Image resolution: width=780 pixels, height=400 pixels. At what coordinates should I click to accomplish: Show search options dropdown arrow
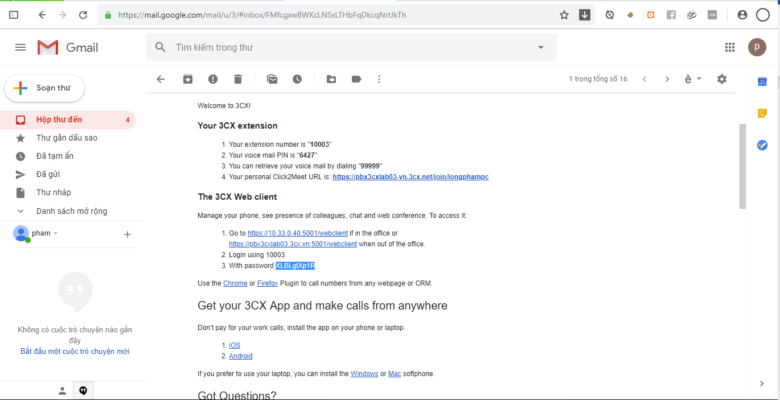541,47
